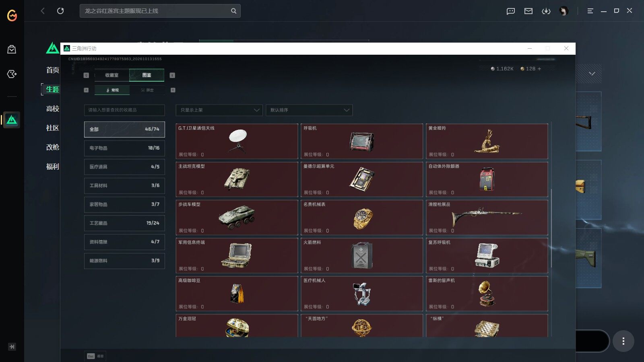Screen dimensions: 644x362
Task: Open 高校 in the launcher navigation
Action: [x=53, y=109]
